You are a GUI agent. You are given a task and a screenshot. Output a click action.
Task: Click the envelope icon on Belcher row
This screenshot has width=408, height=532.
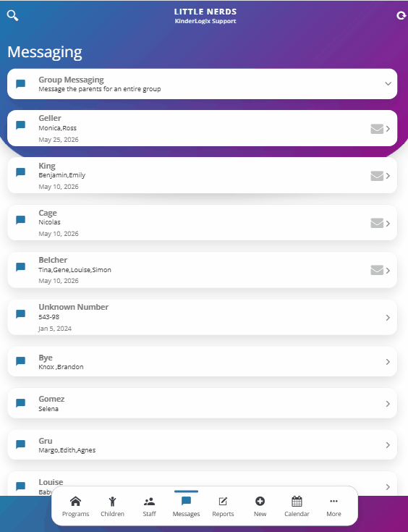point(377,271)
